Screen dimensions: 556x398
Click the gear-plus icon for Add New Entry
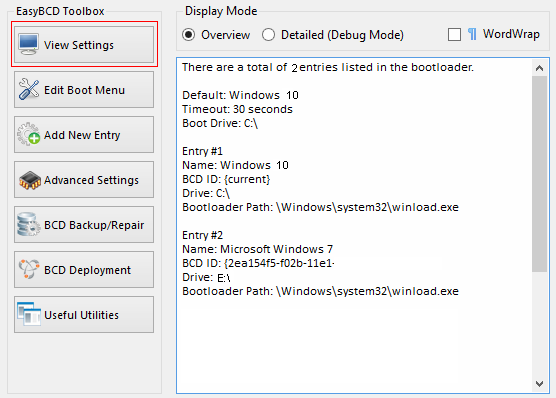(x=29, y=134)
